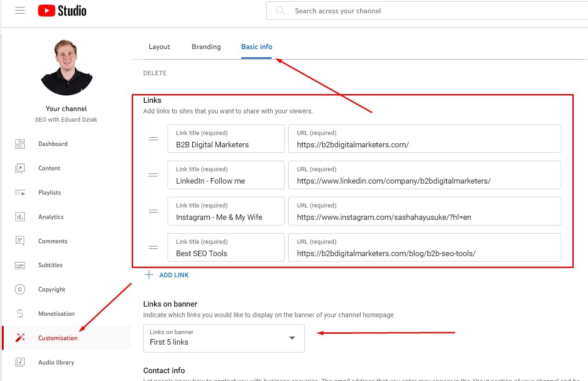Screen dimensions: 588x381
Task: Switch to the Branding tab
Action: click(206, 47)
